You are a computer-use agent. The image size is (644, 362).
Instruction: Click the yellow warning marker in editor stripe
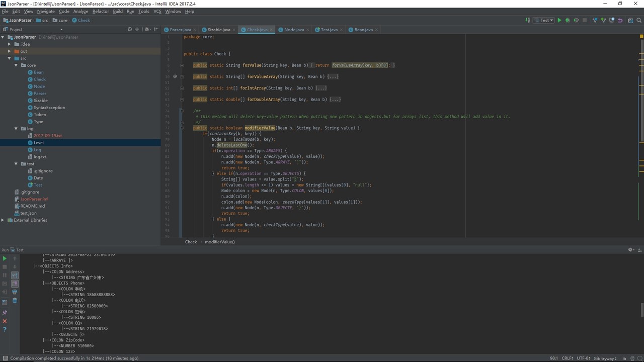[x=641, y=37]
